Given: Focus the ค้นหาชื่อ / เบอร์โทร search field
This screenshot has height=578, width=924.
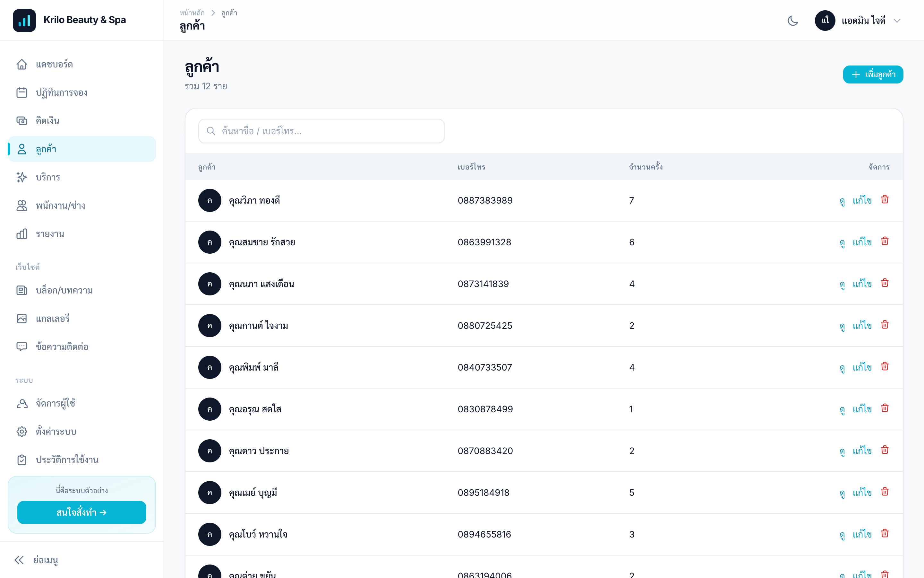Looking at the screenshot, I should (x=321, y=131).
